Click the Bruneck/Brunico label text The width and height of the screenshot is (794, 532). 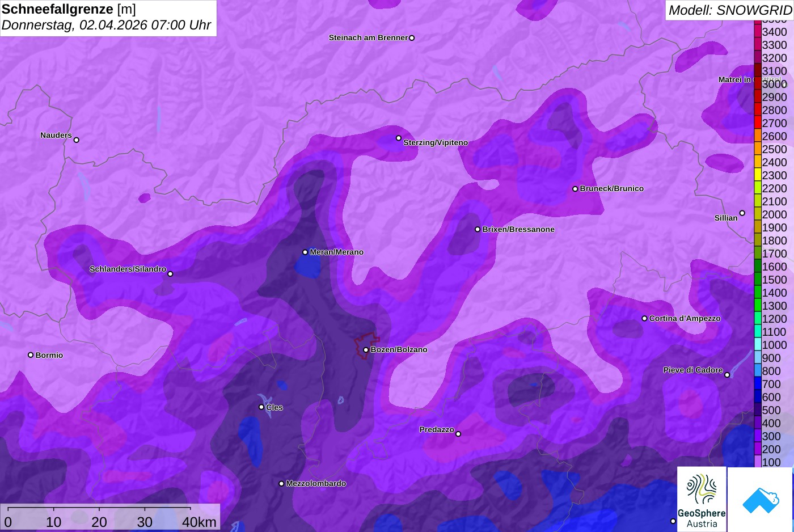click(611, 189)
